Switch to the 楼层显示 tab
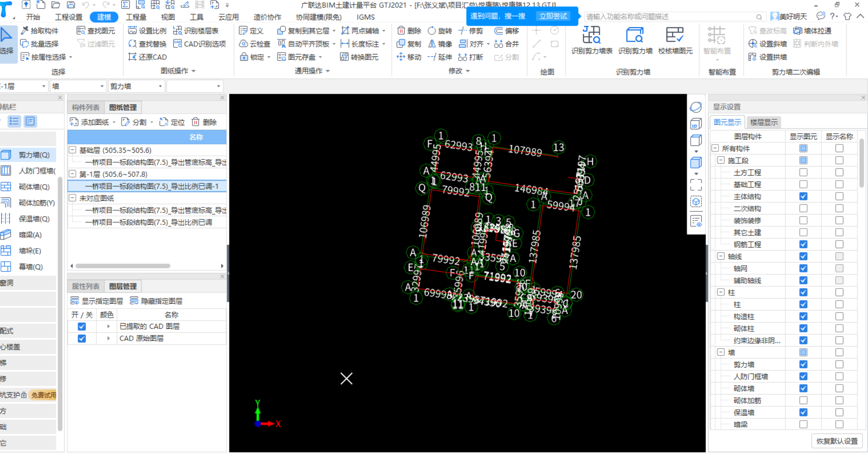Image resolution: width=868 pixels, height=454 pixels. point(764,122)
